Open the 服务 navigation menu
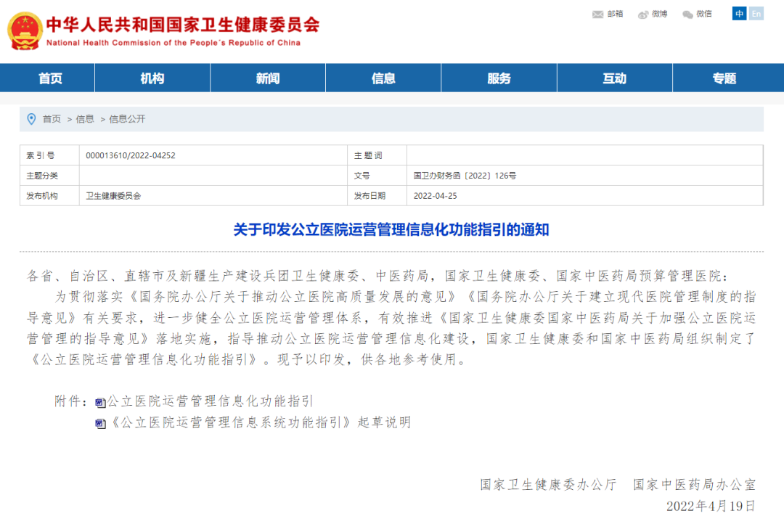This screenshot has width=784, height=532. pos(499,78)
